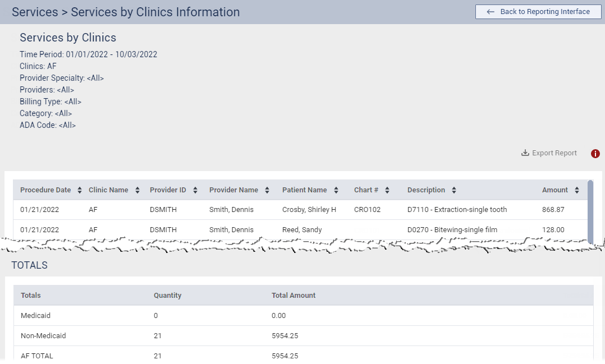605x364 pixels.
Task: Select the D0270 Bitewing-single film description
Action: pos(452,230)
